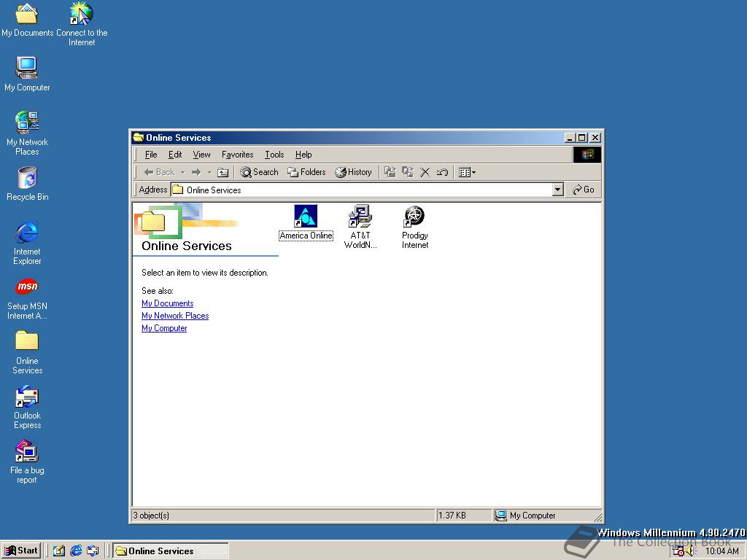
Task: Select My Network Places desktop icon
Action: (27, 133)
